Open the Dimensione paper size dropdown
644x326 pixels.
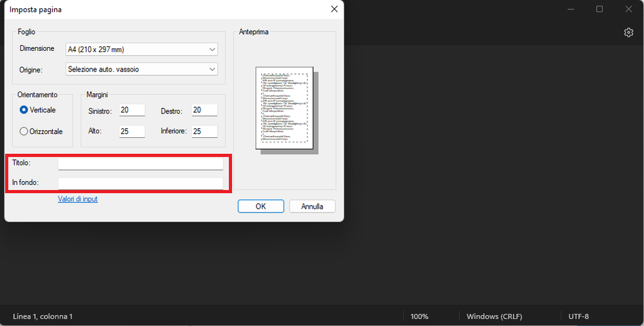(142, 49)
